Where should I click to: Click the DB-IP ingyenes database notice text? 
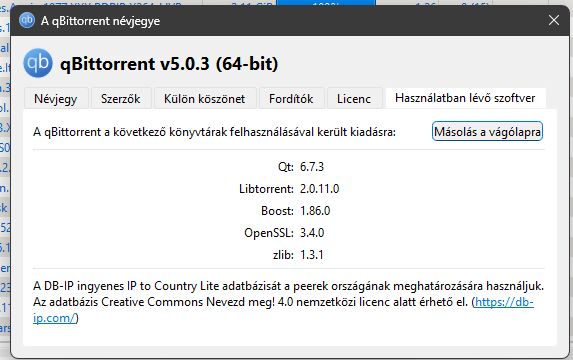(288, 302)
